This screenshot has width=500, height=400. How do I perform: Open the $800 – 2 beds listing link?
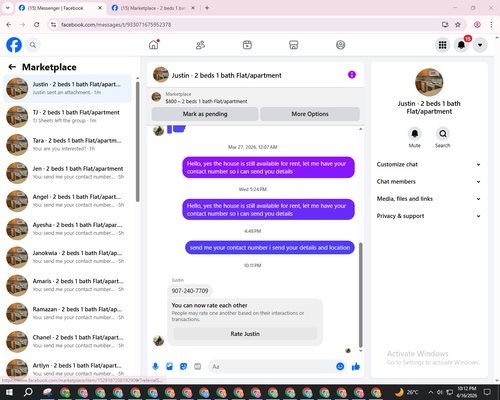coord(206,101)
